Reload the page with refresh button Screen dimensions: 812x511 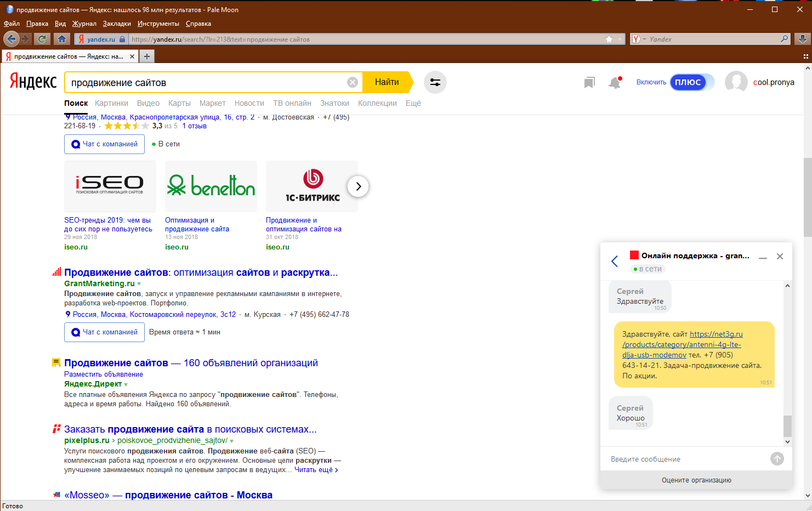42,39
